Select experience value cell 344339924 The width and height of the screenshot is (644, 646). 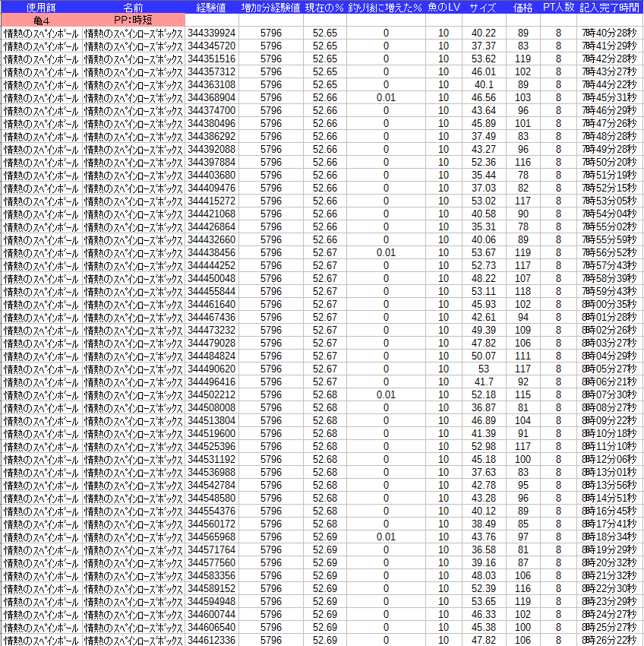pos(211,33)
